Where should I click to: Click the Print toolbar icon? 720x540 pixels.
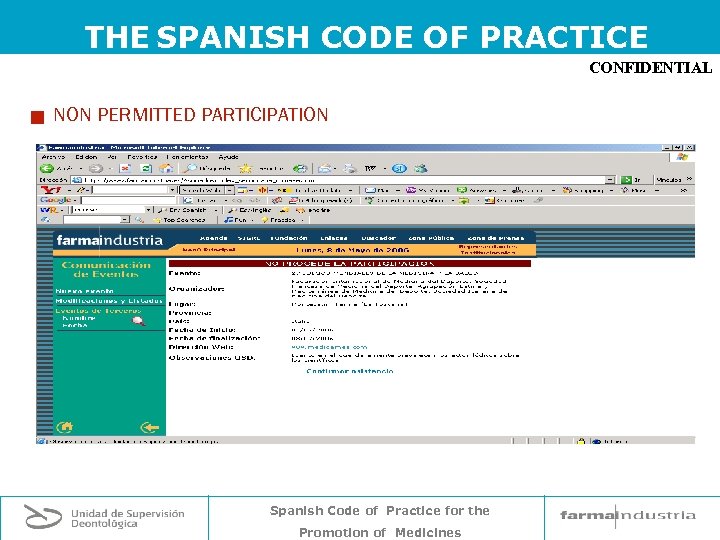pos(350,169)
